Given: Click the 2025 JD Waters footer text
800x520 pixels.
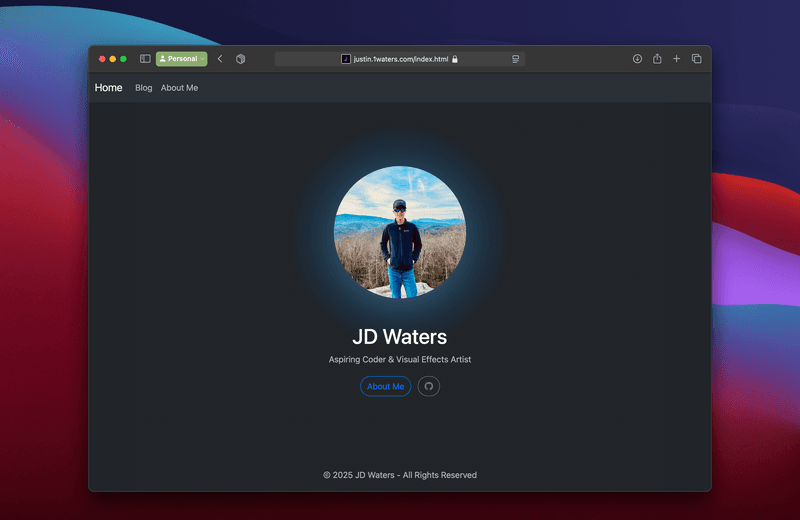Looking at the screenshot, I should tap(400, 475).
